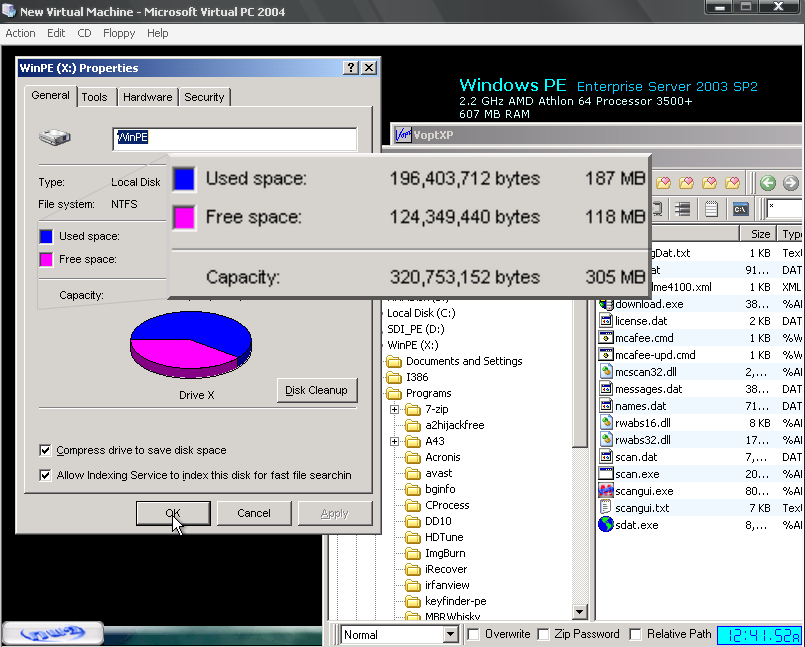Viewport: 805px width, 647px height.
Task: Select the keyfinder-pe folder
Action: pyautogui.click(x=455, y=601)
